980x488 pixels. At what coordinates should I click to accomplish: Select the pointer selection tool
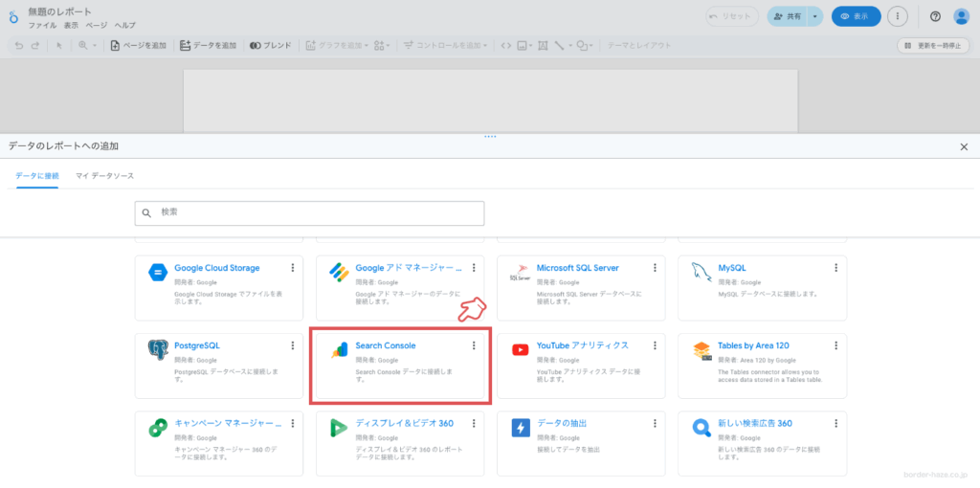[x=59, y=46]
